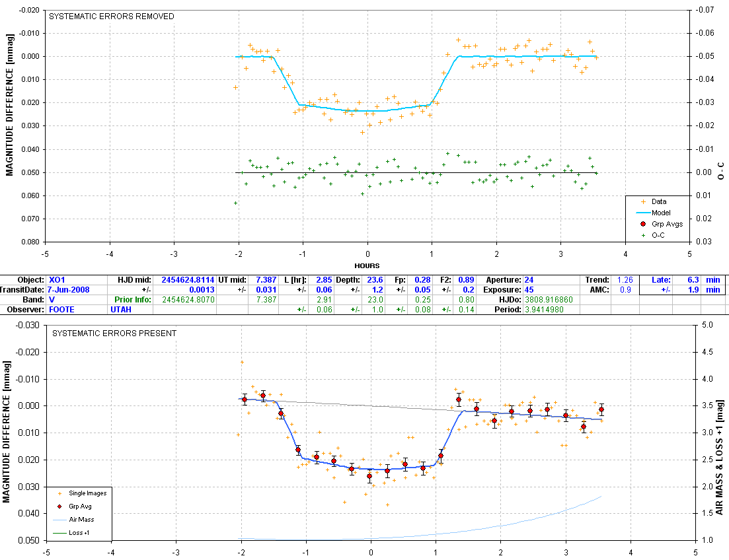Select Depth value 23.6
Screen dimensions: 729x560
[x=375, y=280]
